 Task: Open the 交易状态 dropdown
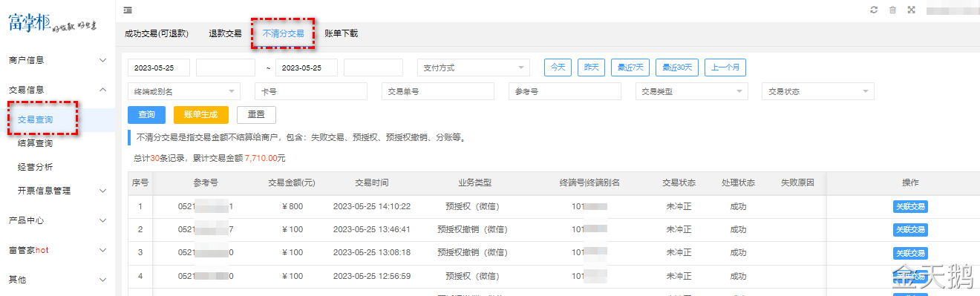coord(818,91)
